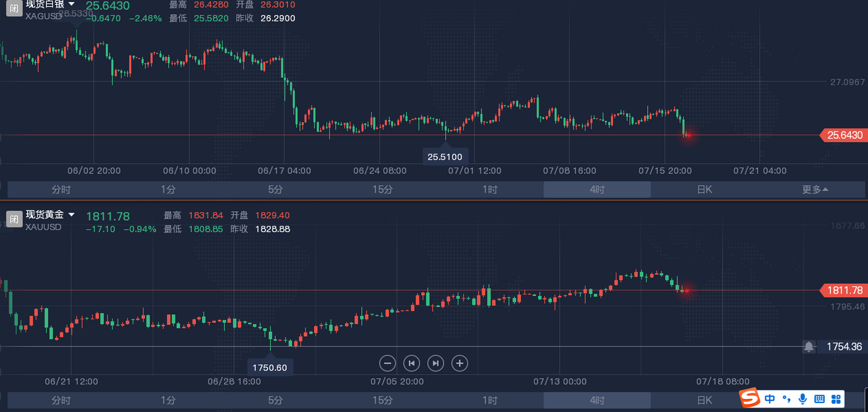This screenshot has width=868, height=412.
Task: Click silver previous close 26.2900
Action: [278, 18]
